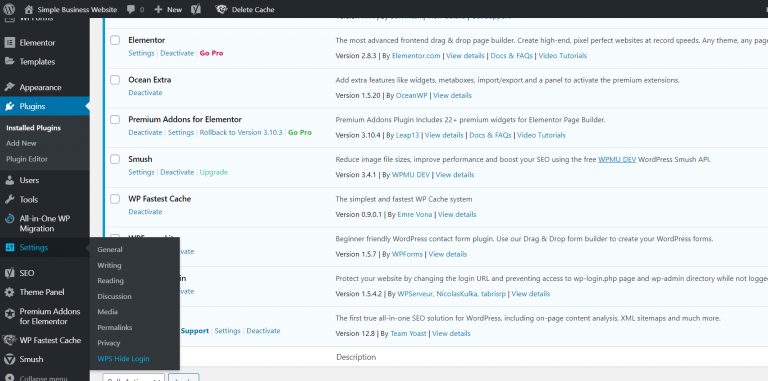
Task: Click the Smush sidebar icon
Action: (x=9, y=359)
